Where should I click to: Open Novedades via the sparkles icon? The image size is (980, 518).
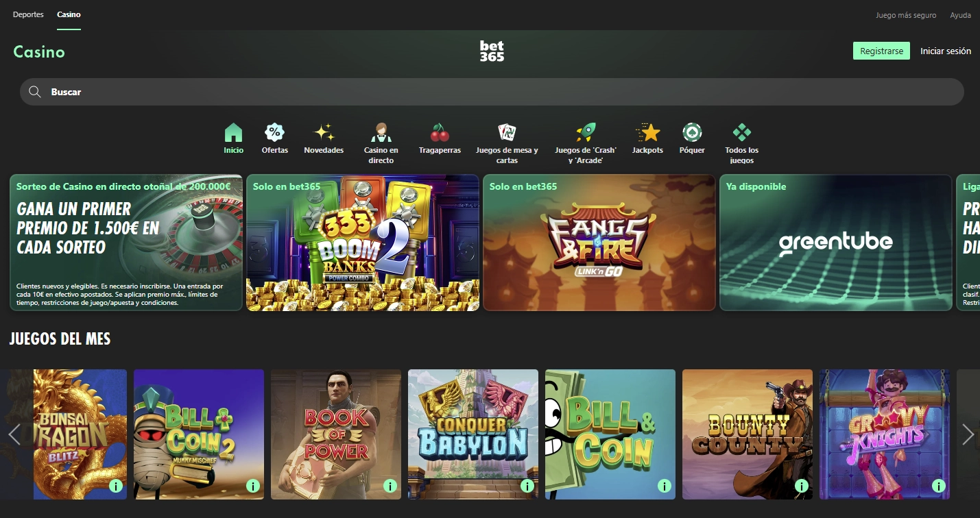323,132
